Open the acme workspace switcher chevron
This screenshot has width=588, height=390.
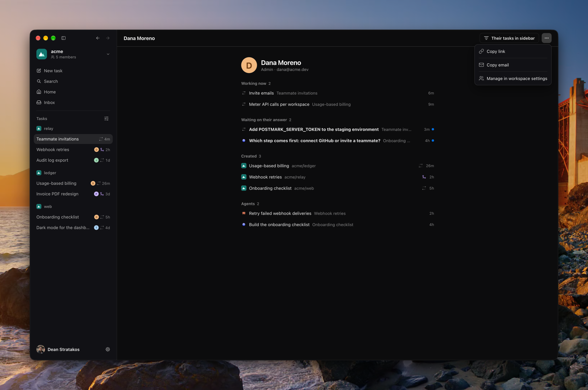click(x=108, y=54)
